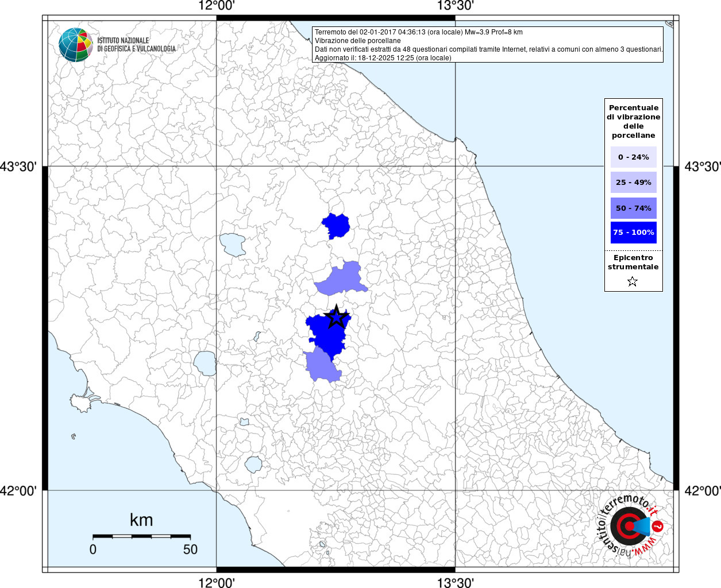
Task: Click the 'Vibrazione delle porcellane' subtitle
Action: [x=358, y=41]
